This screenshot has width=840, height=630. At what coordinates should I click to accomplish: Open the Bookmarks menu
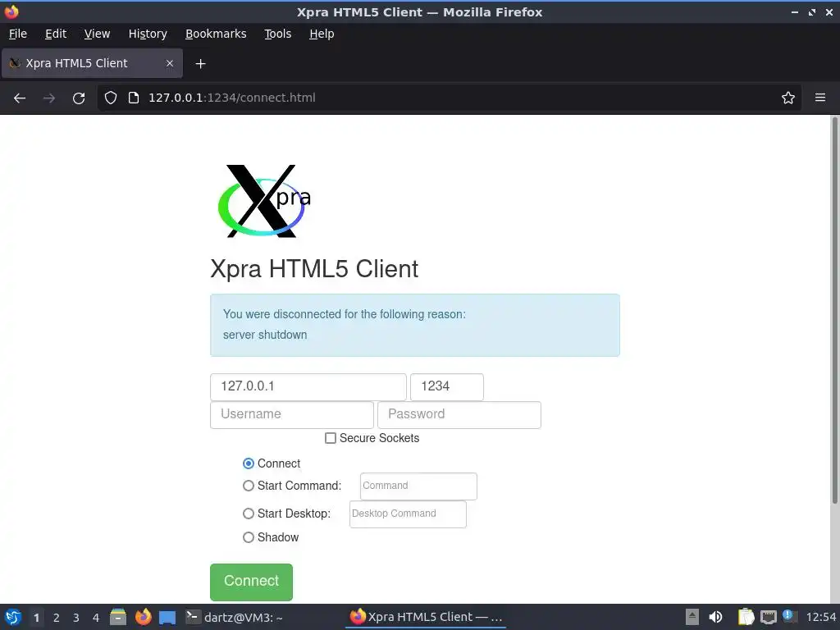(x=216, y=34)
